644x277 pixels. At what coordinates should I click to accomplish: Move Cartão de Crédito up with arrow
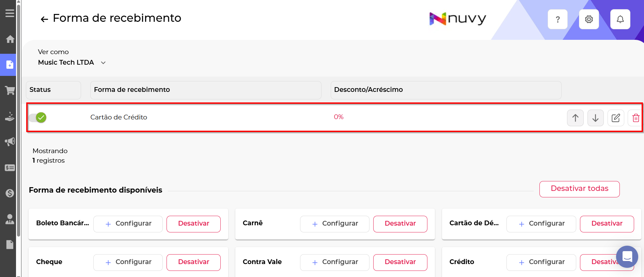tap(575, 118)
